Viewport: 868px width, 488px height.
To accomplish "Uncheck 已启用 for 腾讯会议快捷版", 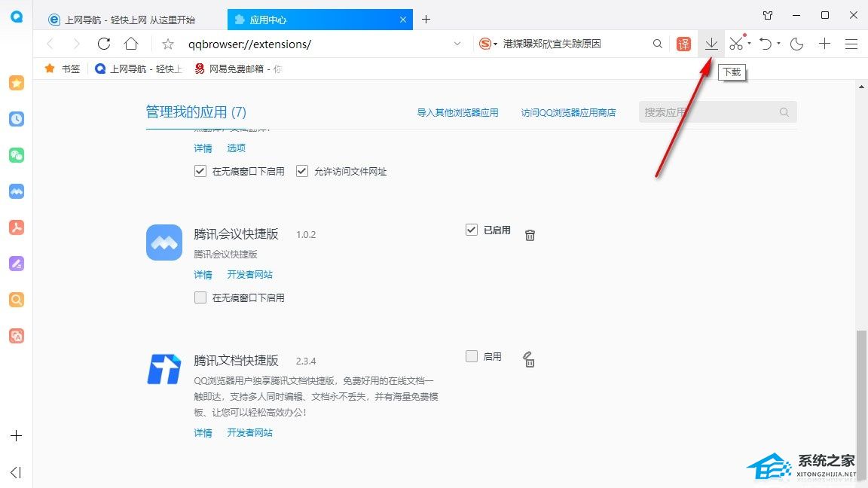I will tap(471, 230).
